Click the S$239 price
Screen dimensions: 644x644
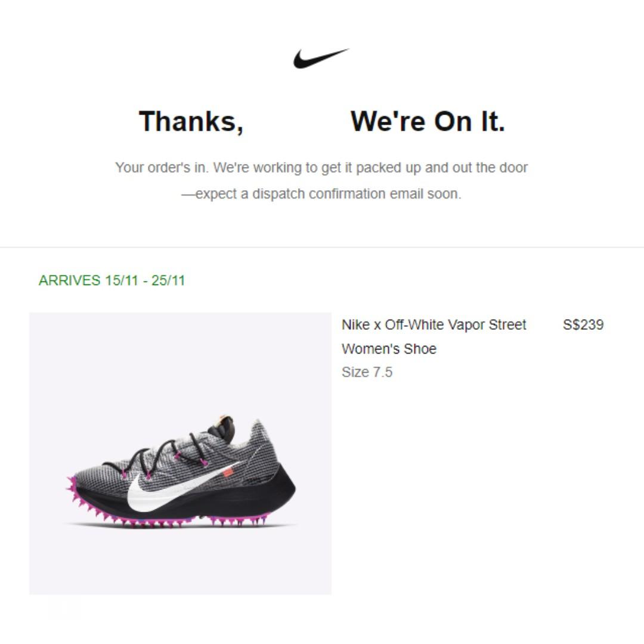pyautogui.click(x=583, y=325)
